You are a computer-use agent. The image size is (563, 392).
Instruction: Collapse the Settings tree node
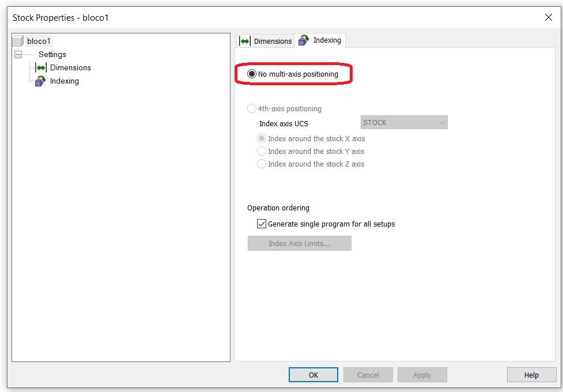pos(18,54)
